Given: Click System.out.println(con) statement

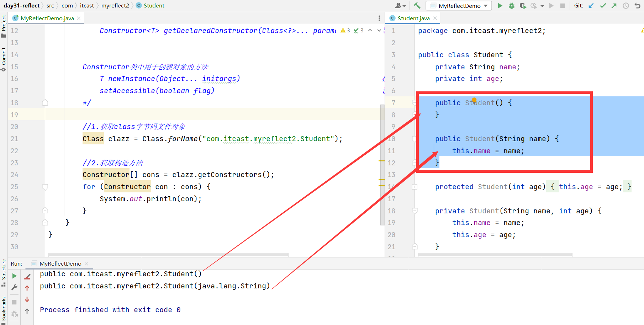Looking at the screenshot, I should [x=151, y=199].
